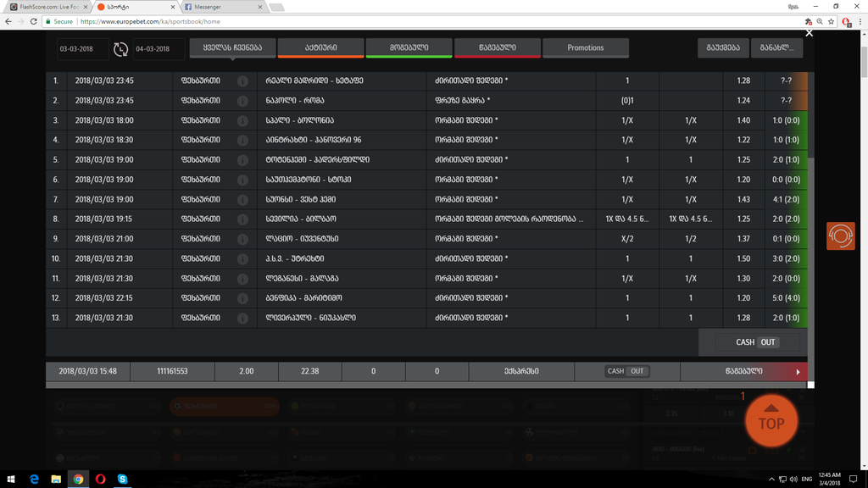The height and width of the screenshot is (488, 868).
Task: Open the Promotions tab
Action: click(586, 47)
